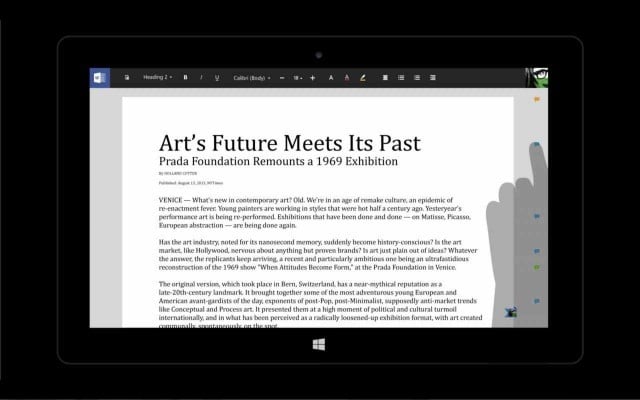
Task: Click the paragraph starting "Has the art industry"
Action: [x=318, y=255]
